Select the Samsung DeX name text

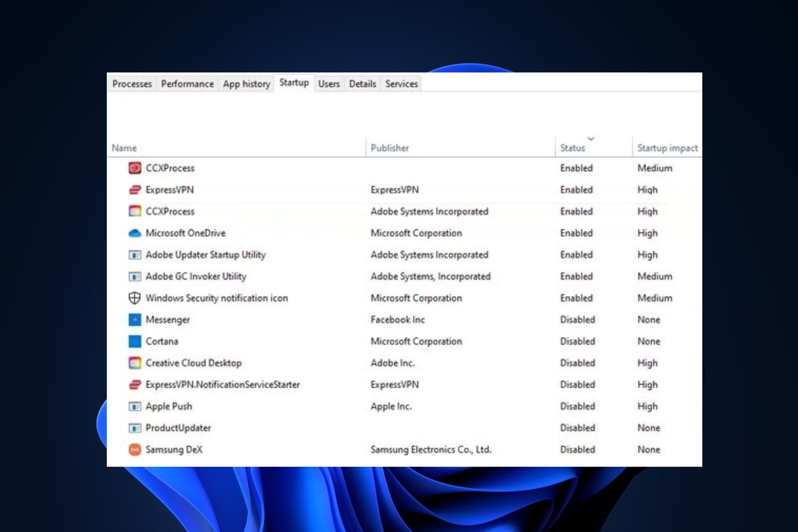pos(174,449)
